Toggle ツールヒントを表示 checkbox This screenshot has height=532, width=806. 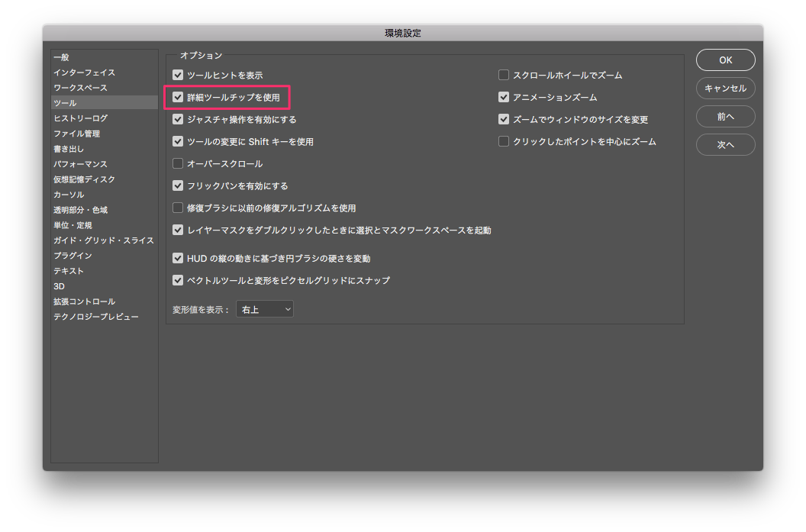point(178,75)
